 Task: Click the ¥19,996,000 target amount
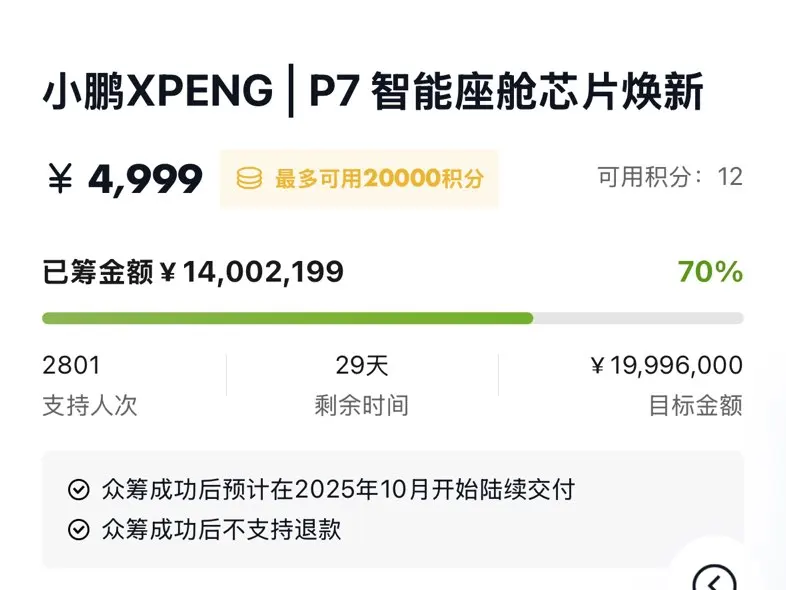(667, 365)
